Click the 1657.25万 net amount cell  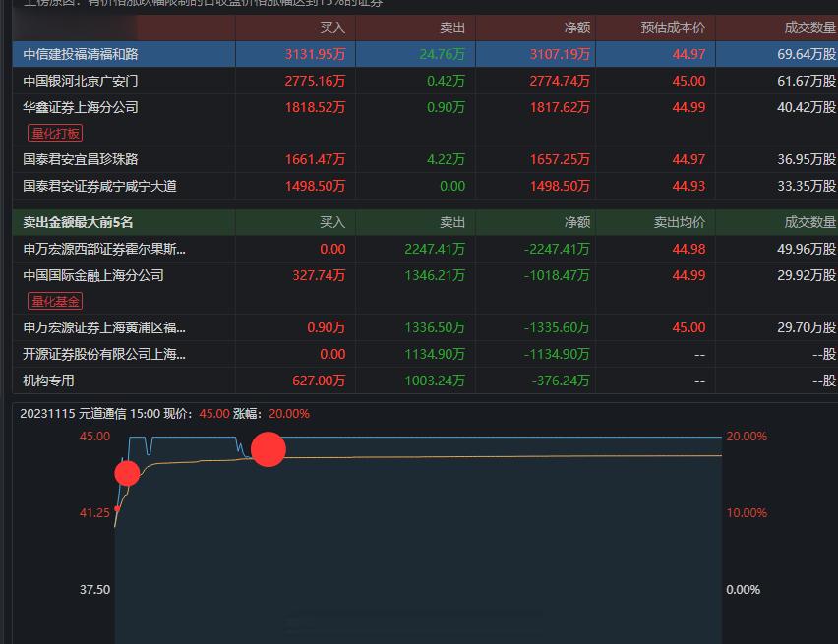(x=560, y=159)
